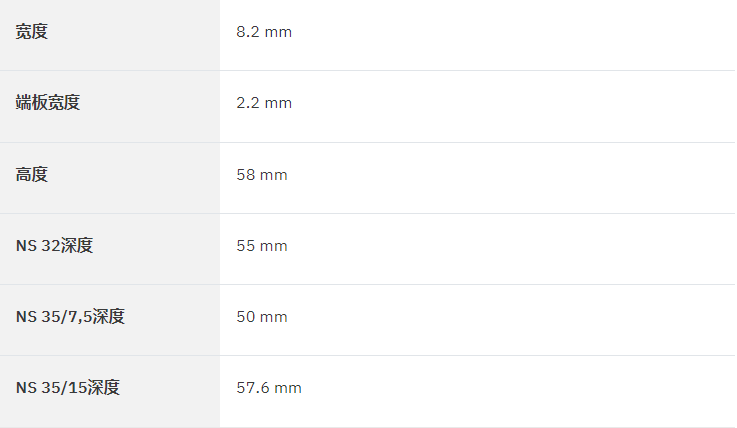The image size is (737, 428).
Task: Select the 57.6 mm depth value
Action: coord(269,388)
